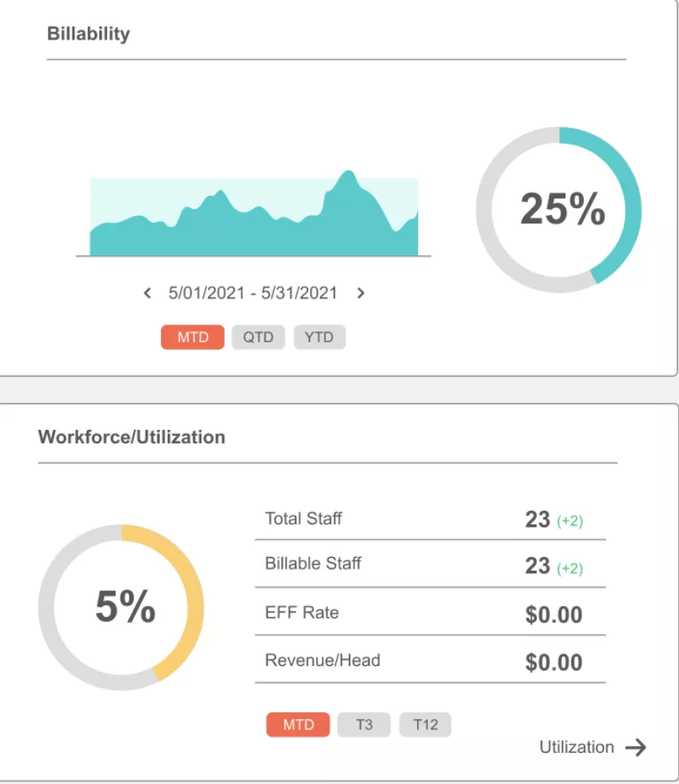
Task: Switch to the T12 period filter
Action: click(x=425, y=723)
